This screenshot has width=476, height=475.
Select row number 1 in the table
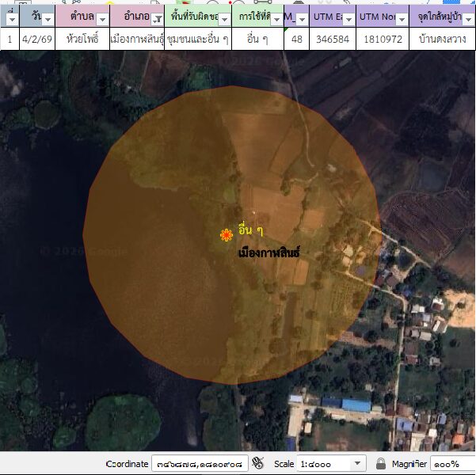10,38
